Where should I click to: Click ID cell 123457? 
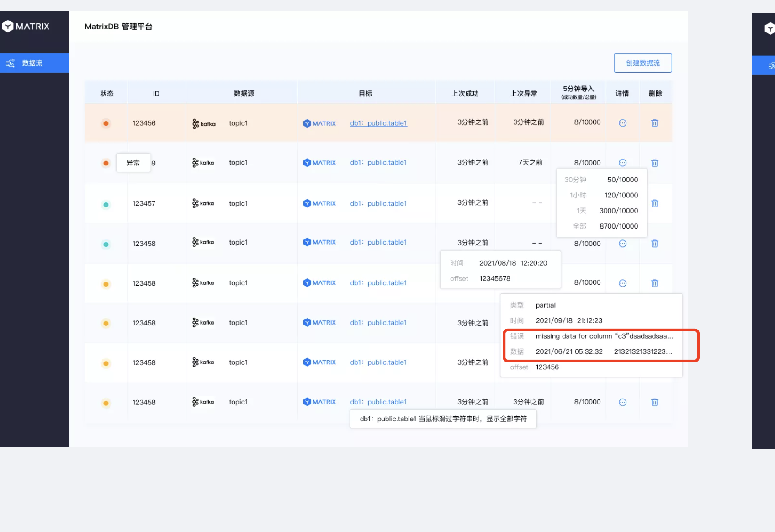click(144, 203)
